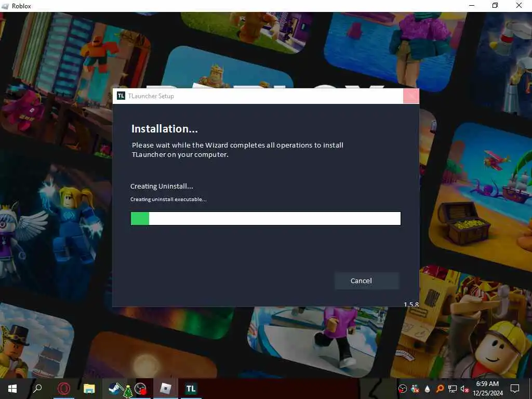Launch Opera browser from taskbar
The image size is (532, 399).
click(x=63, y=389)
